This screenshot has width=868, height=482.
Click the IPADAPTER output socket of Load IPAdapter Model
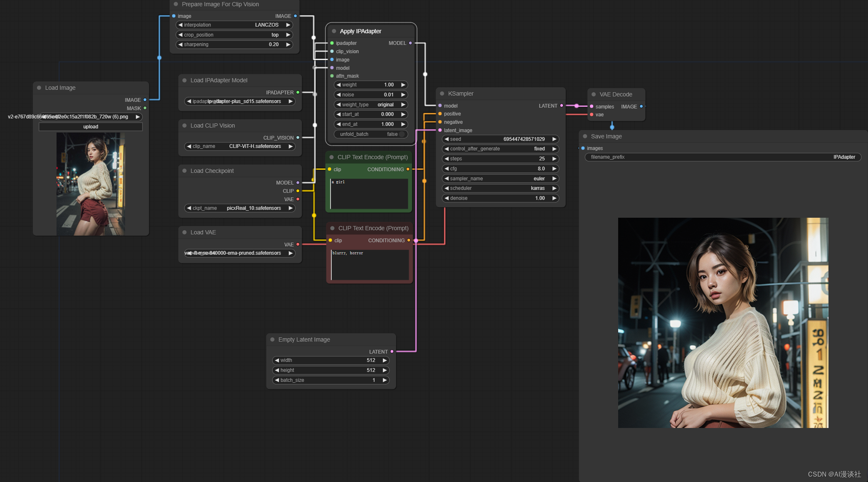(x=298, y=92)
